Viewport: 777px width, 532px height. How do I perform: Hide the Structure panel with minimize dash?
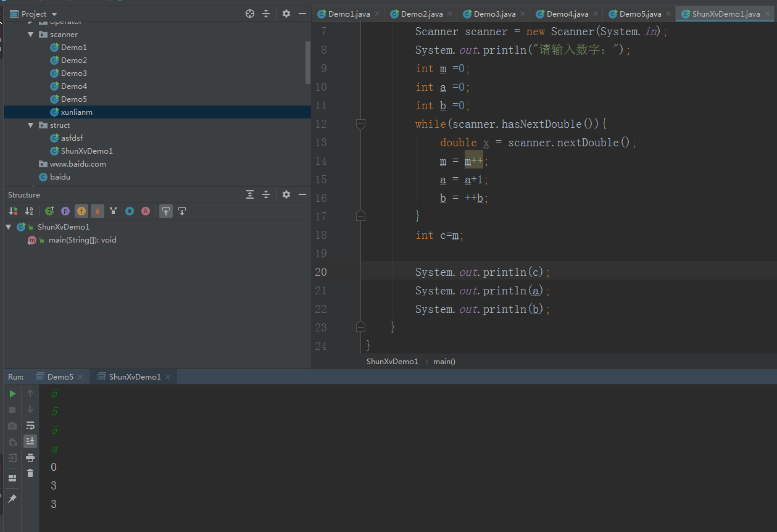pyautogui.click(x=302, y=194)
